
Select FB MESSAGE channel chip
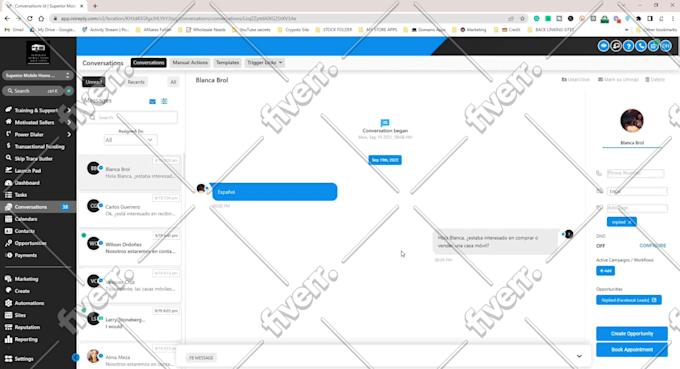pyautogui.click(x=201, y=358)
